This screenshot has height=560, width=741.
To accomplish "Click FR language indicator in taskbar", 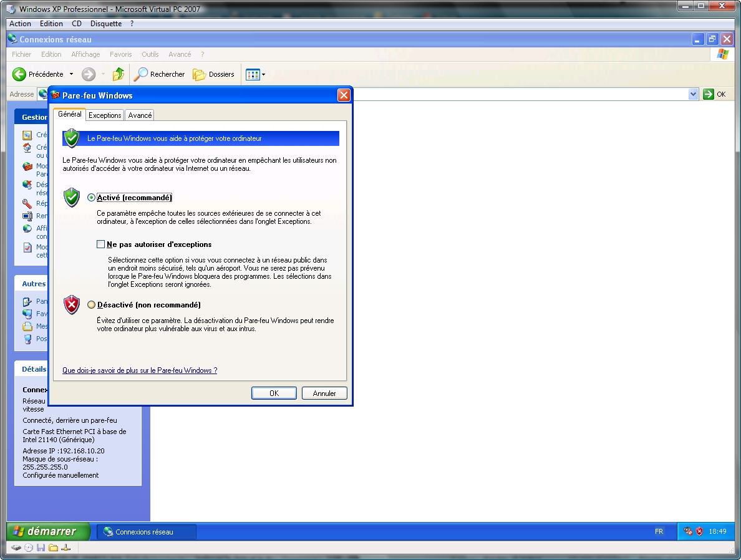I will pos(659,532).
